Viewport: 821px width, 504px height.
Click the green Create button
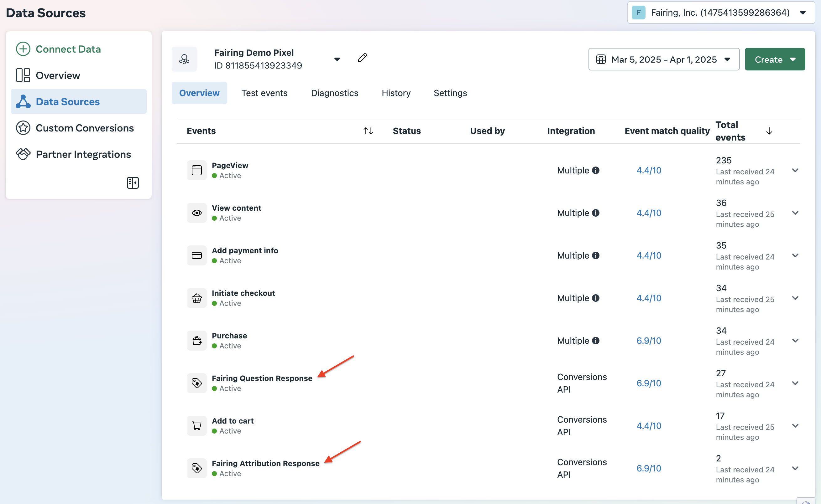coord(774,59)
